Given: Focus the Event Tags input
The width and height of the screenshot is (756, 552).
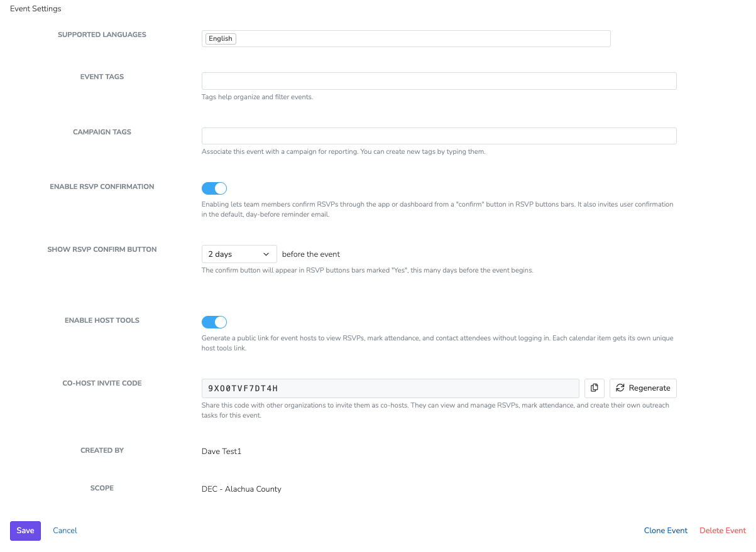Looking at the screenshot, I should click(x=439, y=81).
